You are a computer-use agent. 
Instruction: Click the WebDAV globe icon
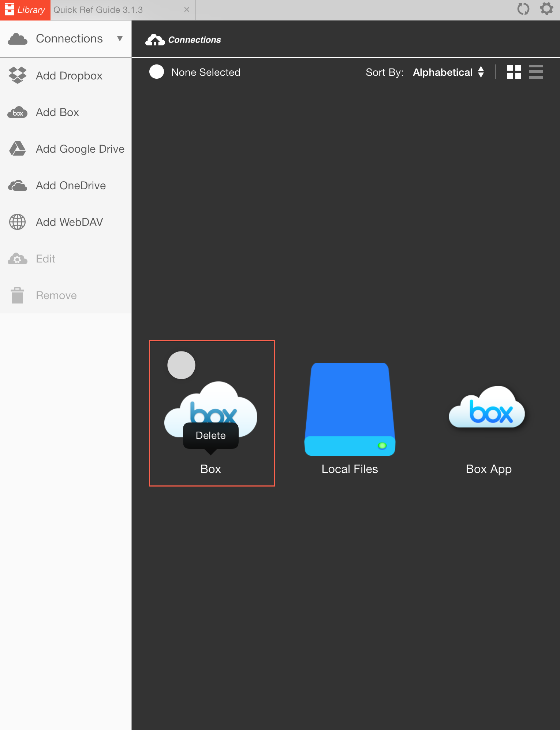17,222
